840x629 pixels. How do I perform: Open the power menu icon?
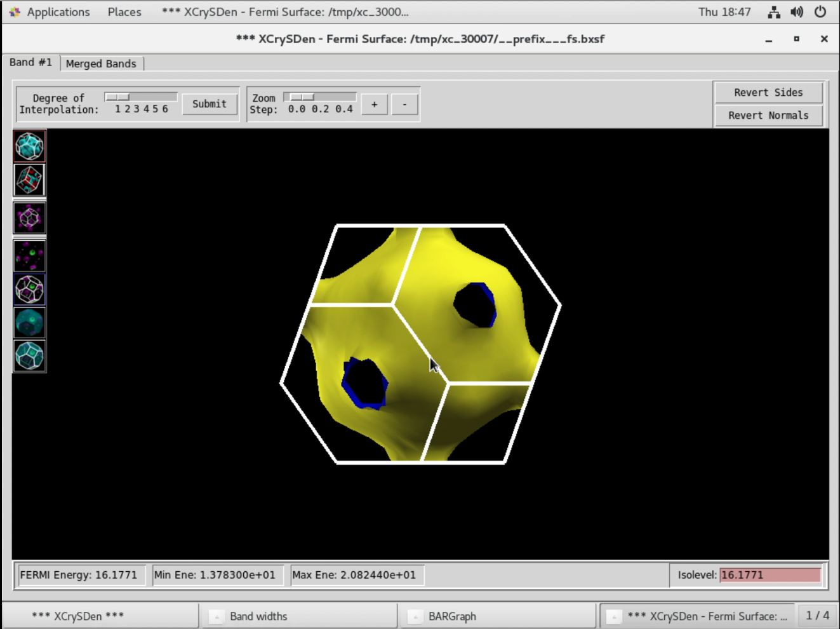click(820, 12)
